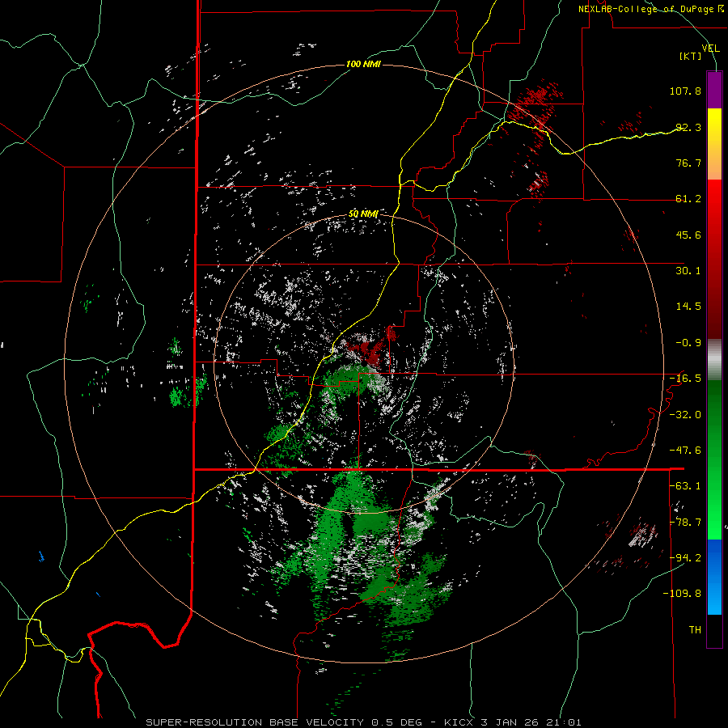Screen dimensions: 728x728
Task: Click the gray near-zero segment of color bar
Action: click(714, 360)
